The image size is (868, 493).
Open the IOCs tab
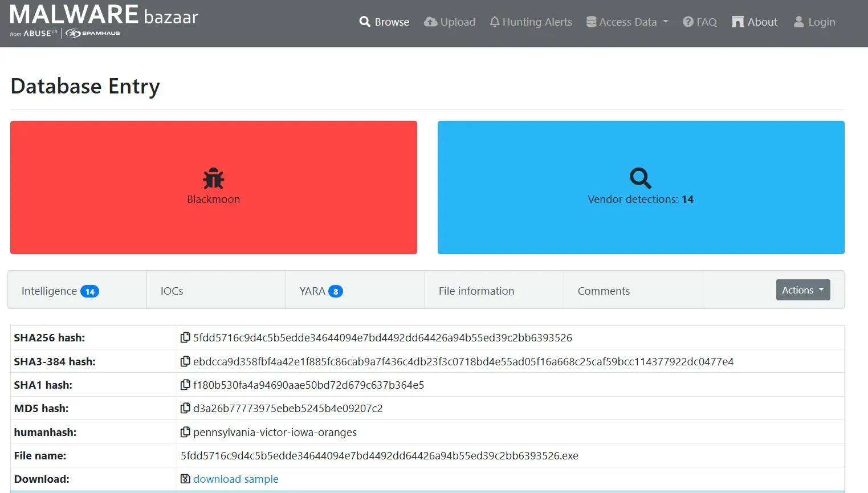172,291
